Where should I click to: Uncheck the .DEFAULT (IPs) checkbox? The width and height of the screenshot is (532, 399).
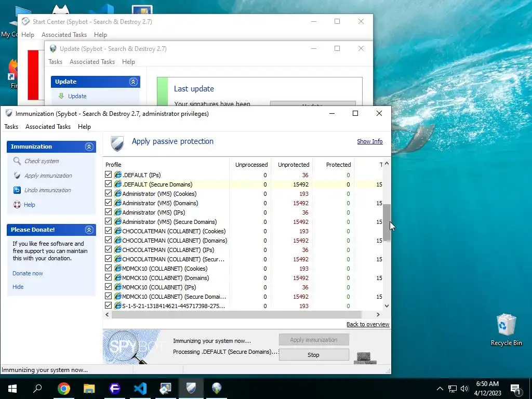(108, 175)
